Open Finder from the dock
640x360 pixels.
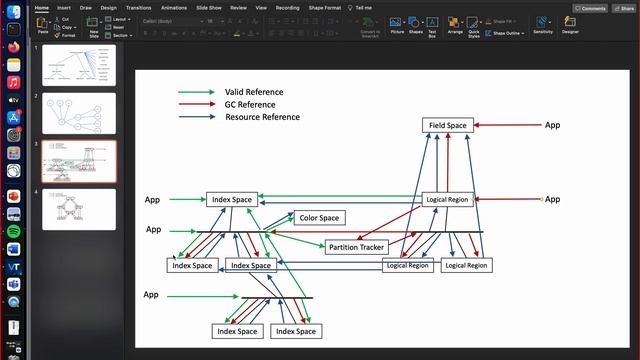click(x=13, y=12)
